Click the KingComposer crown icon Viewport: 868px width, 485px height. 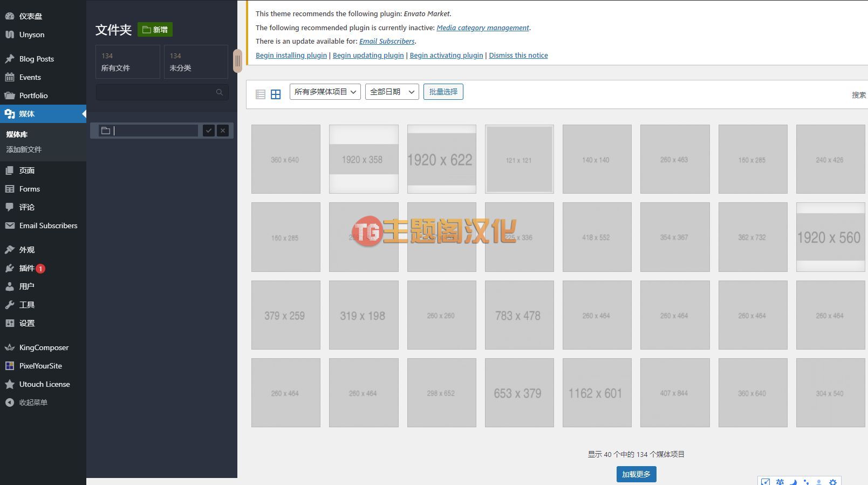10,347
